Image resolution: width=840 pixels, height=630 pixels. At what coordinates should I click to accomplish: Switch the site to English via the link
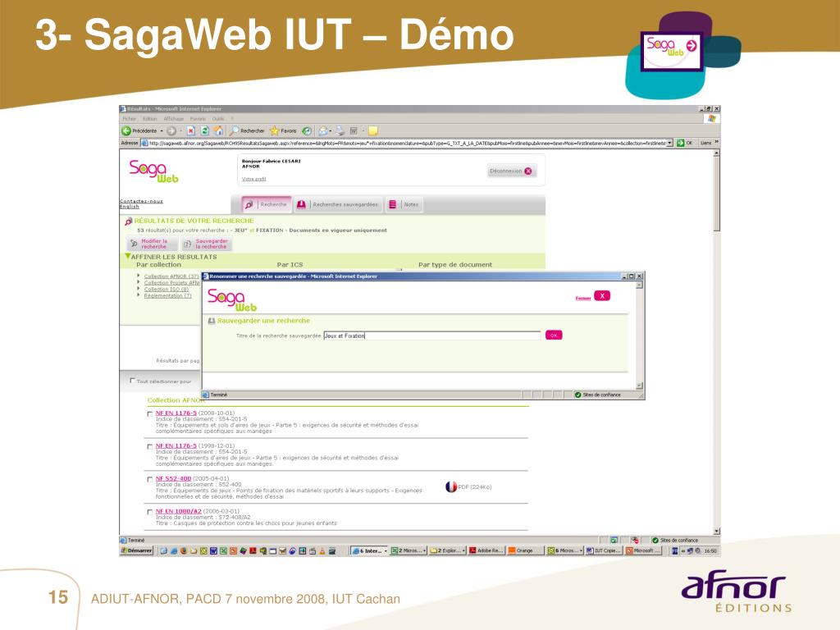tap(129, 207)
